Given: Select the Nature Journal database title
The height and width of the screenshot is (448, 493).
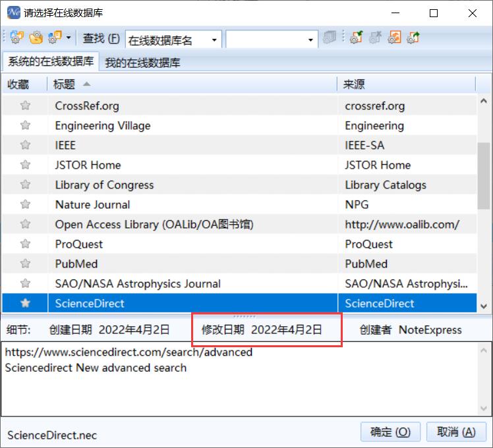Looking at the screenshot, I should 92,205.
